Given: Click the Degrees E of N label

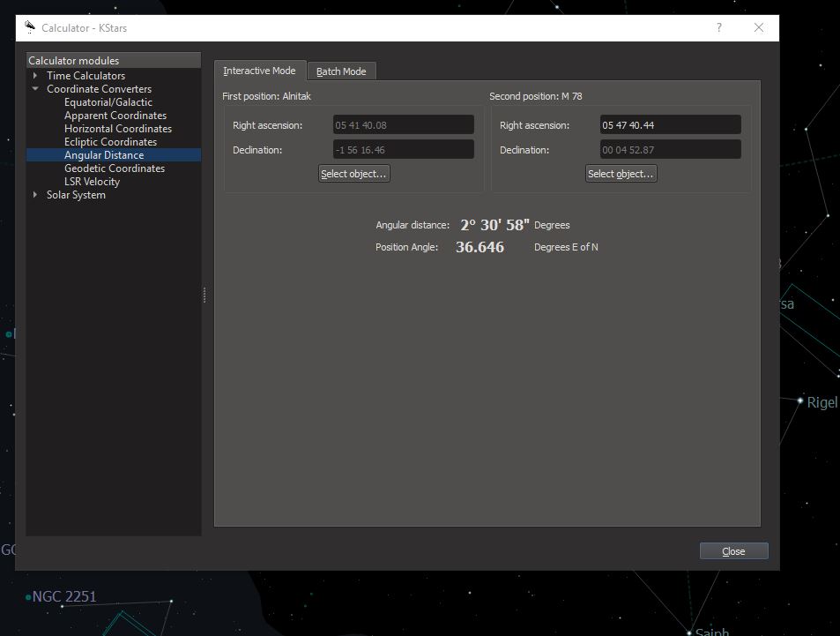Looking at the screenshot, I should (x=566, y=247).
